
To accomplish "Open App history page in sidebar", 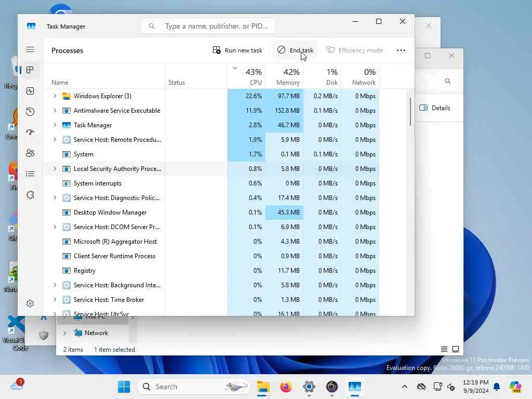I will (x=30, y=112).
